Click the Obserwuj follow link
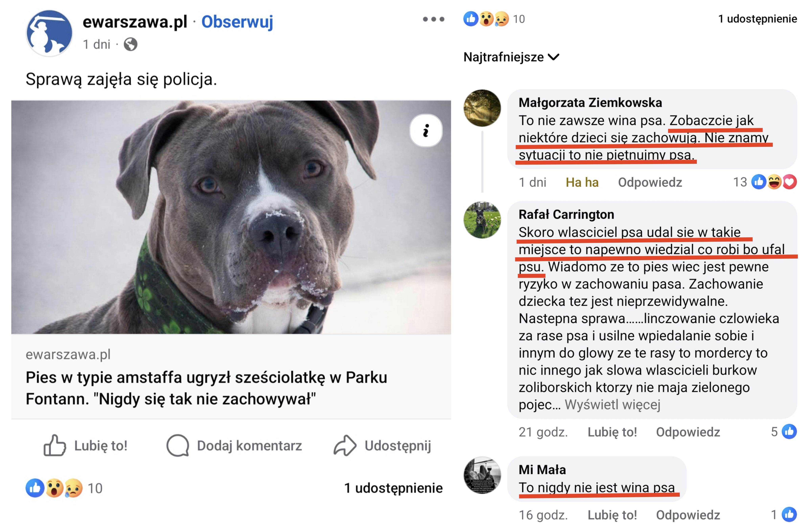This screenshot has width=812, height=524. [x=237, y=22]
